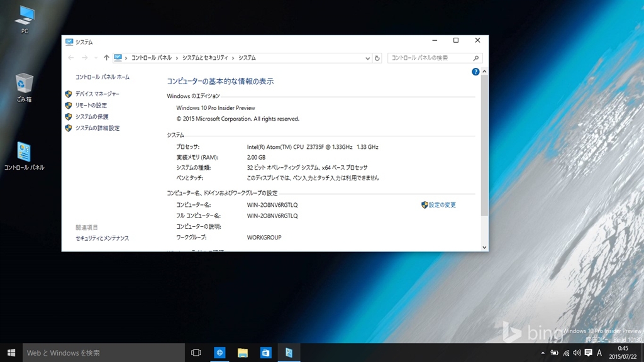
Task: Select コントロール パネル in the breadcrumb
Action: [151, 58]
